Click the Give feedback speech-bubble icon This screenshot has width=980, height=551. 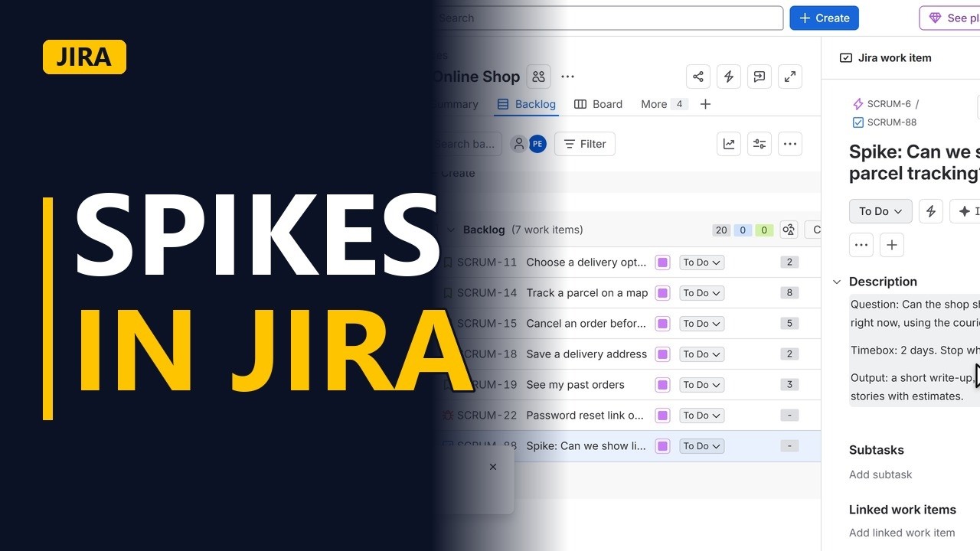759,77
